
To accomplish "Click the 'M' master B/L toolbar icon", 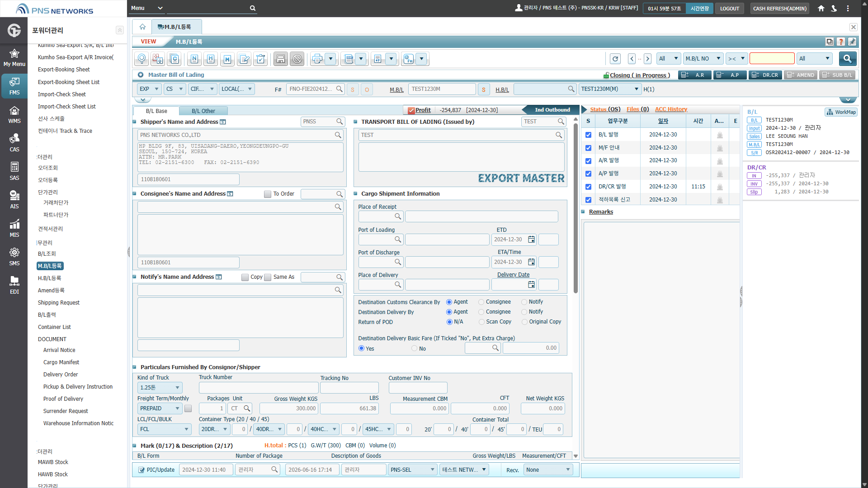I will coord(227,59).
